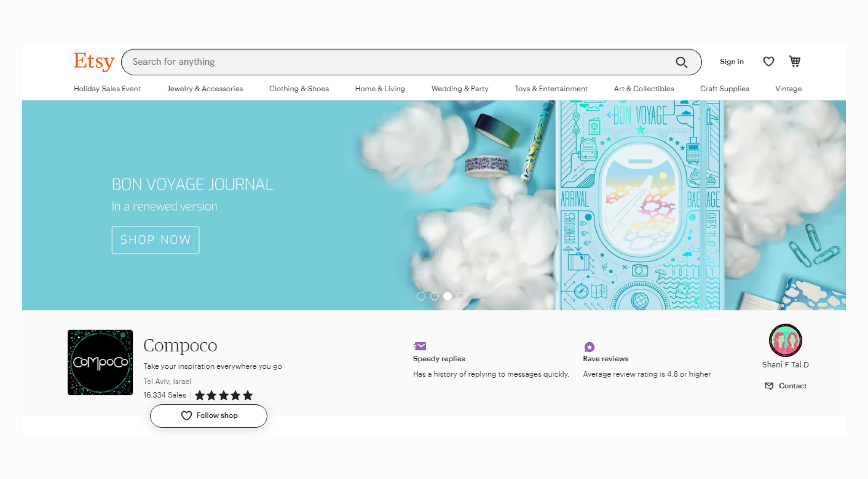The width and height of the screenshot is (868, 479).
Task: Click the Shop Now button
Action: point(155,240)
